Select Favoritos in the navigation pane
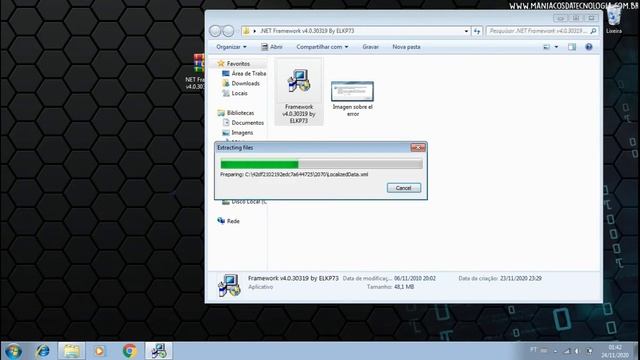640x360 pixels. tap(238, 64)
